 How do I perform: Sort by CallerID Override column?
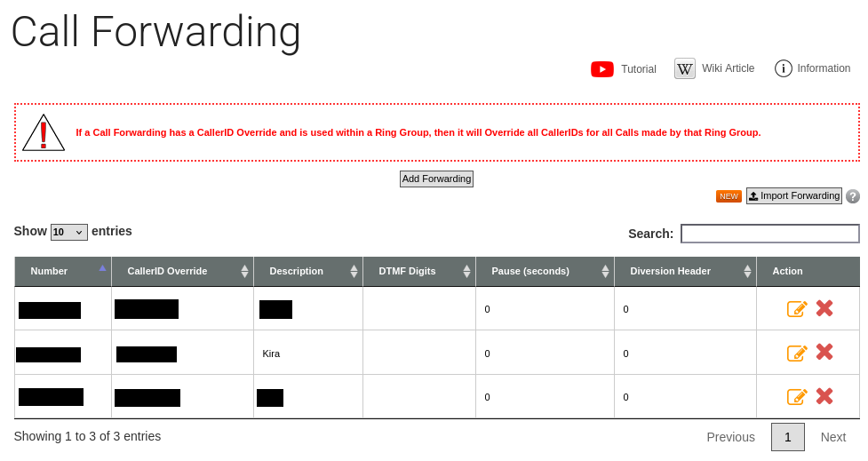[x=183, y=271]
